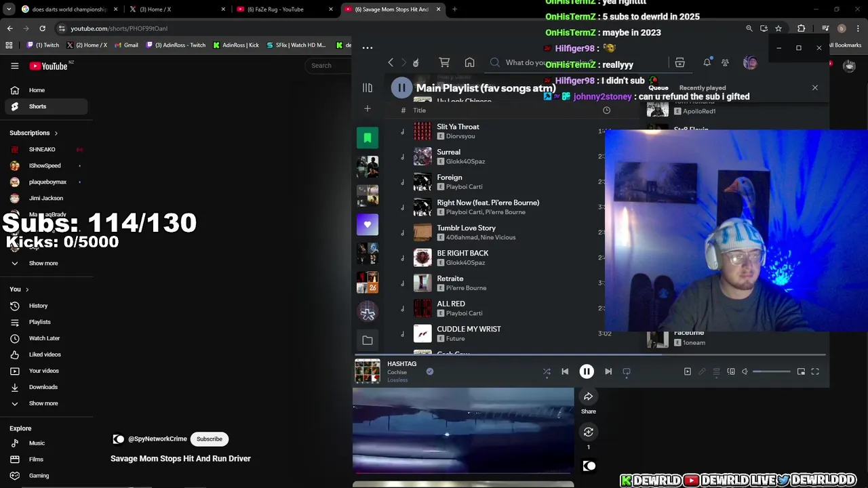Open Liked videos

pos(45,354)
